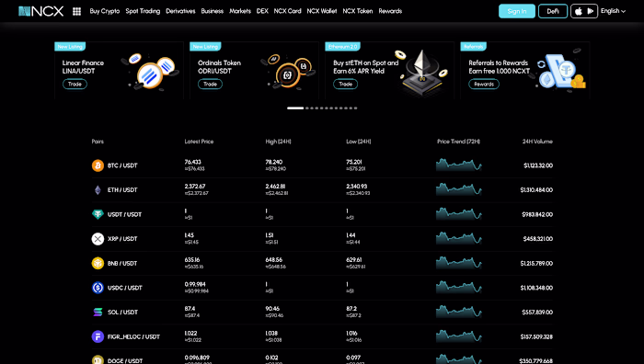Open the Spot Trading menu

pyautogui.click(x=143, y=11)
